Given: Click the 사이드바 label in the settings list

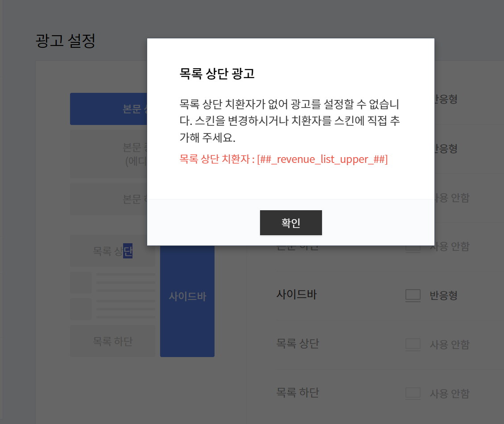Looking at the screenshot, I should pyautogui.click(x=297, y=295).
